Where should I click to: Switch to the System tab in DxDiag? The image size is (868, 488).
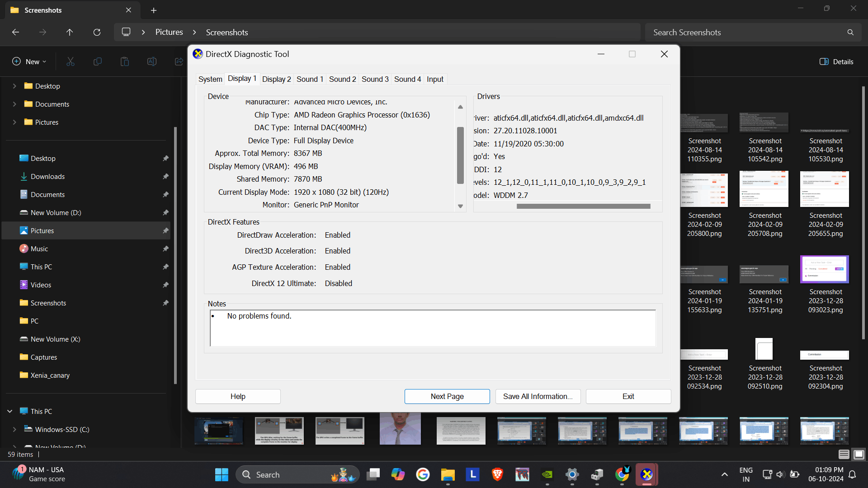[x=210, y=79]
